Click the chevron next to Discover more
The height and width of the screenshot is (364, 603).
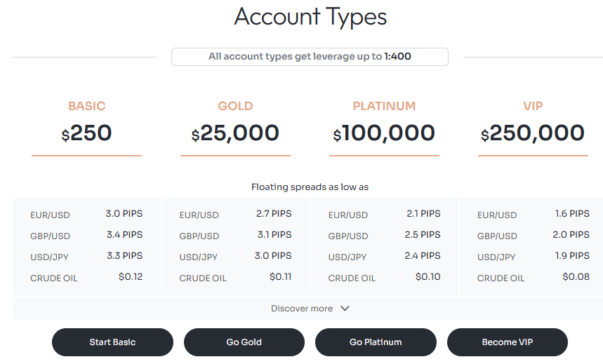[x=345, y=309]
